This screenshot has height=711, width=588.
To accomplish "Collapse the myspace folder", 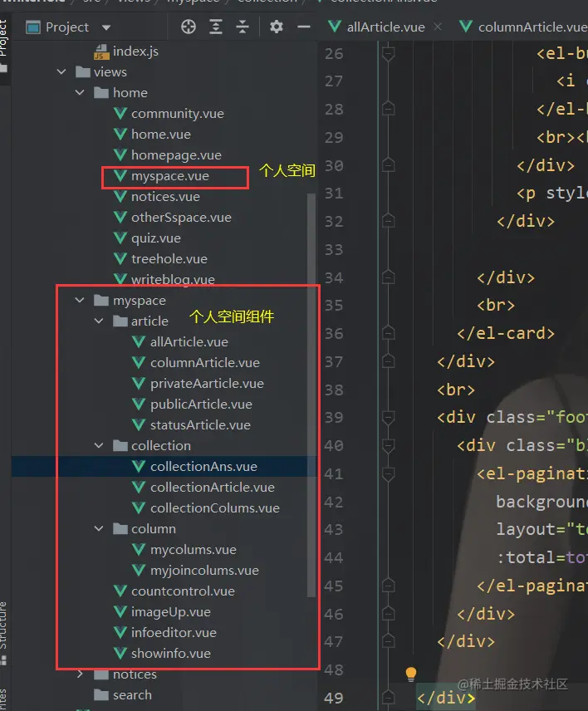I will [80, 300].
